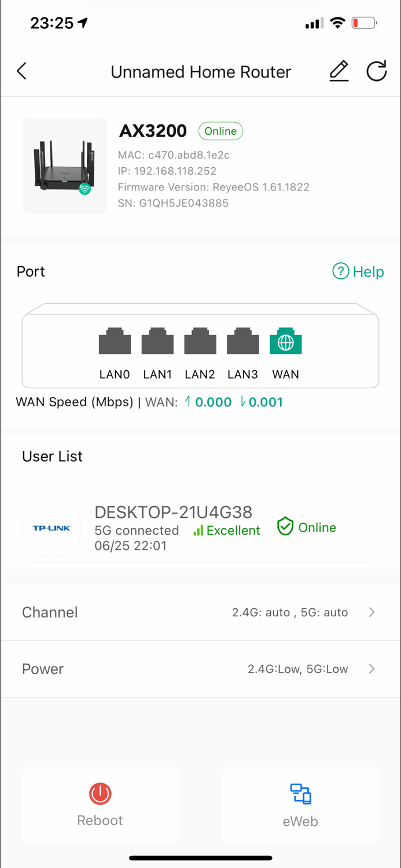This screenshot has width=401, height=868.
Task: Go back with the left arrow
Action: 21,71
